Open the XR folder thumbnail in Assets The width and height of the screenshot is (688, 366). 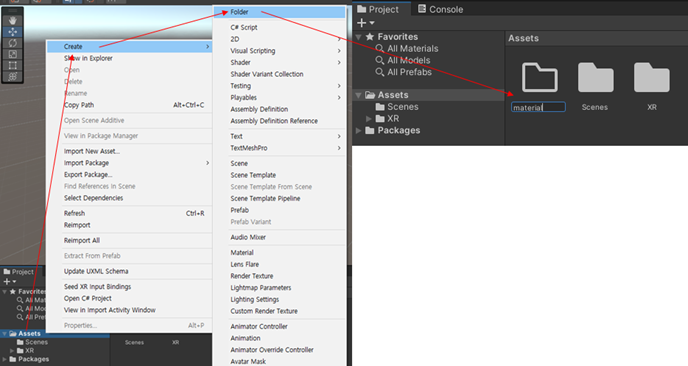652,78
